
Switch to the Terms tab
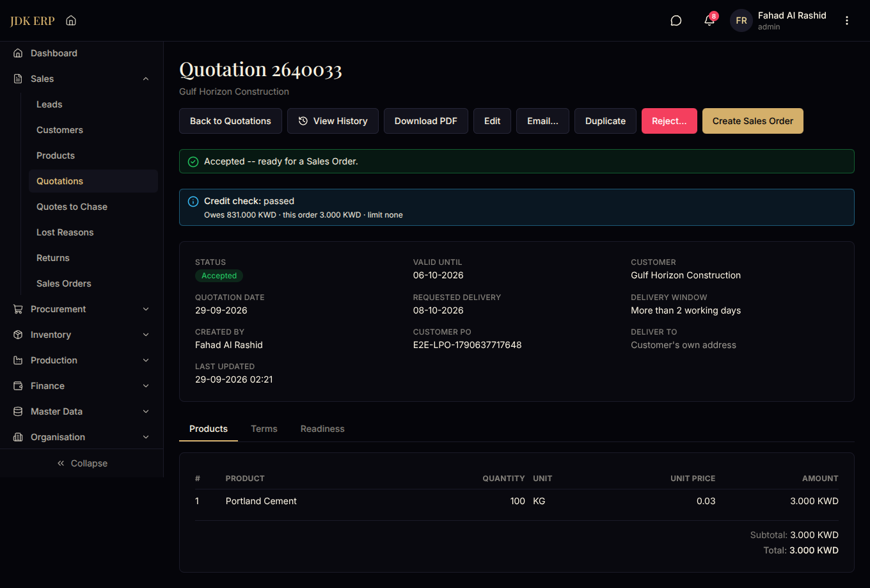[264, 429]
